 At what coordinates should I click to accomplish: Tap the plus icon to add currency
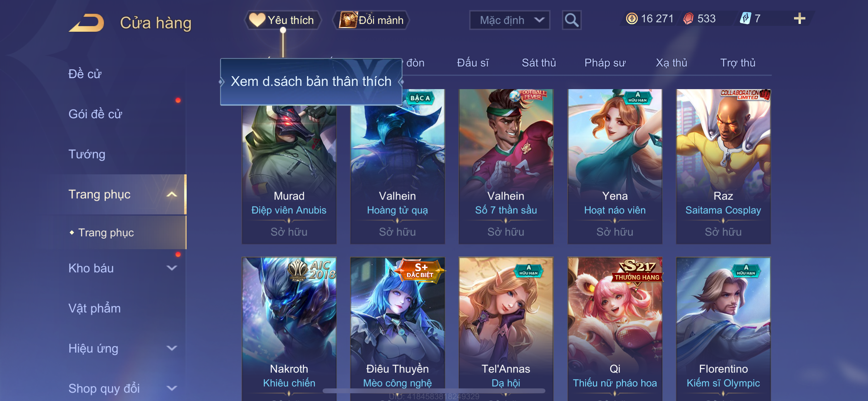point(799,18)
